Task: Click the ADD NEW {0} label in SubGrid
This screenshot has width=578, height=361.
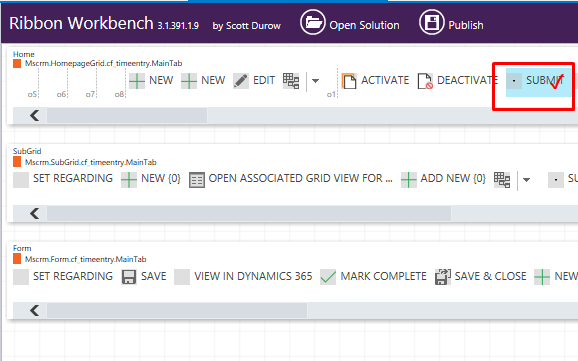Action: pyautogui.click(x=453, y=178)
